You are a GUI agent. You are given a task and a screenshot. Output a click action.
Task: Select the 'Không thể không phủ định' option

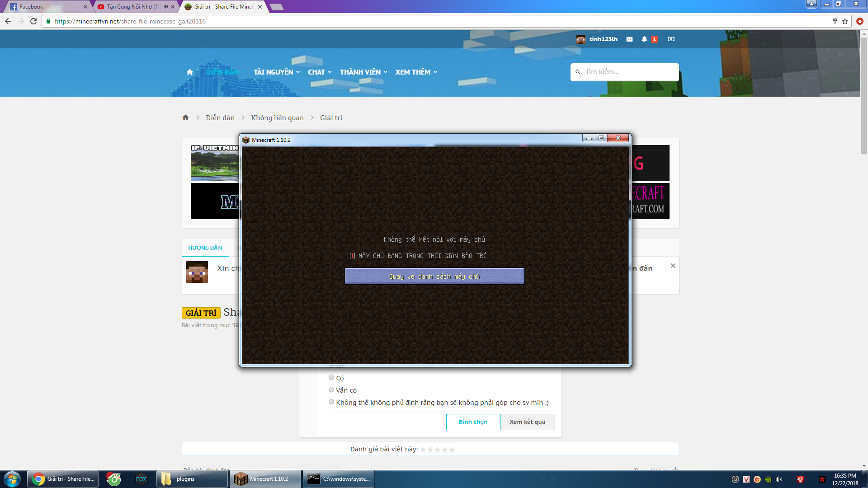click(x=331, y=402)
